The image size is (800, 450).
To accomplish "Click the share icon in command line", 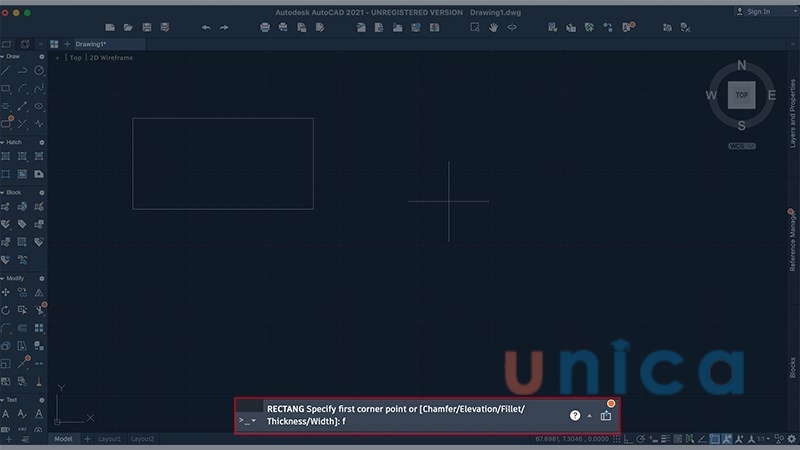I will pyautogui.click(x=606, y=415).
